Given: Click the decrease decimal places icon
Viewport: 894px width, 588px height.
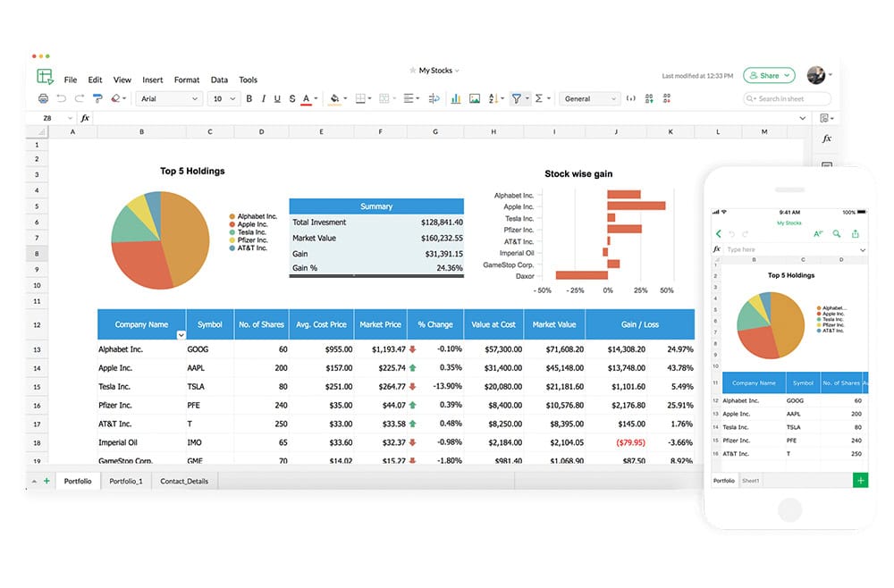Looking at the screenshot, I should [x=667, y=98].
